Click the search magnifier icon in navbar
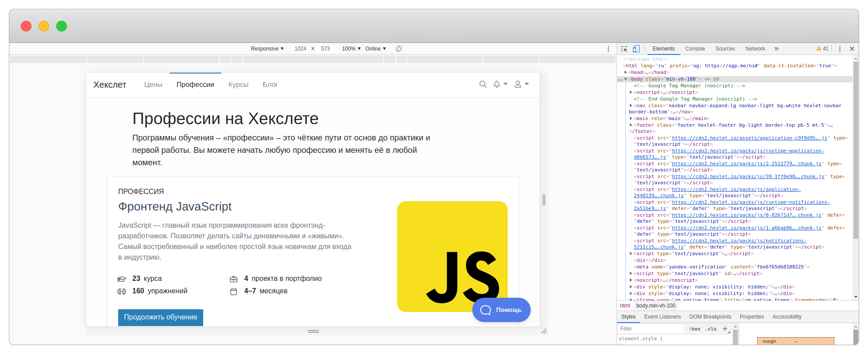The width and height of the screenshot is (868, 354). [x=483, y=84]
